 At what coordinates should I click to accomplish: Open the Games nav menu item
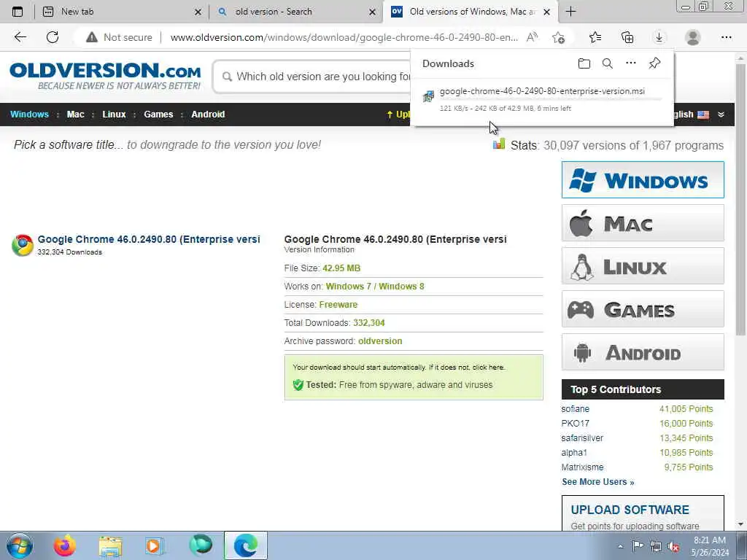(x=158, y=114)
